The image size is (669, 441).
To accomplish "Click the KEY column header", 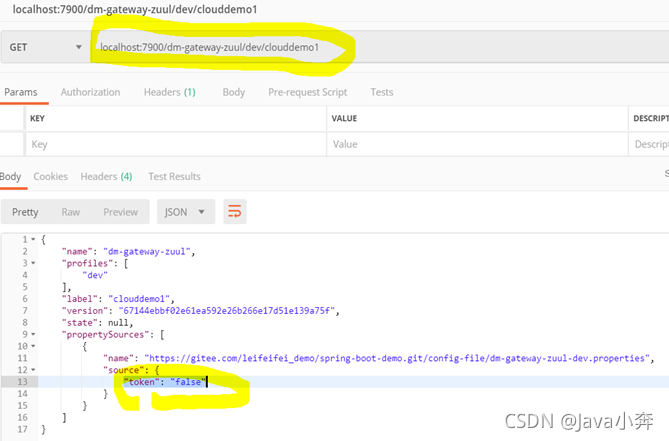I will 38,119.
